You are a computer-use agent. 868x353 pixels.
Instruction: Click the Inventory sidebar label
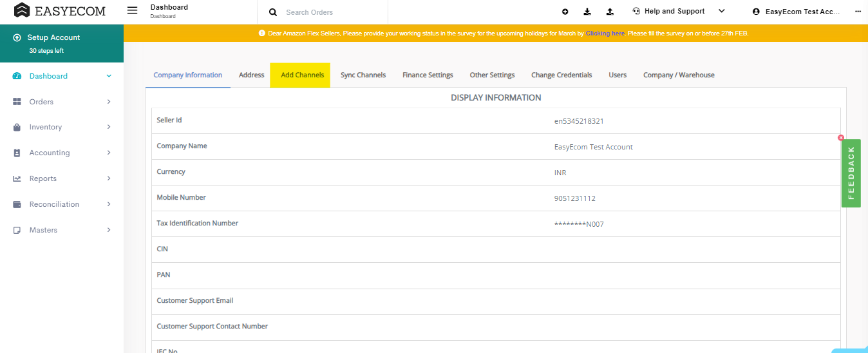click(46, 128)
